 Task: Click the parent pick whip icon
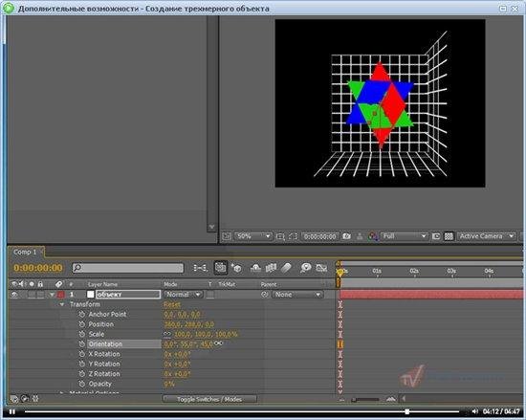265,295
